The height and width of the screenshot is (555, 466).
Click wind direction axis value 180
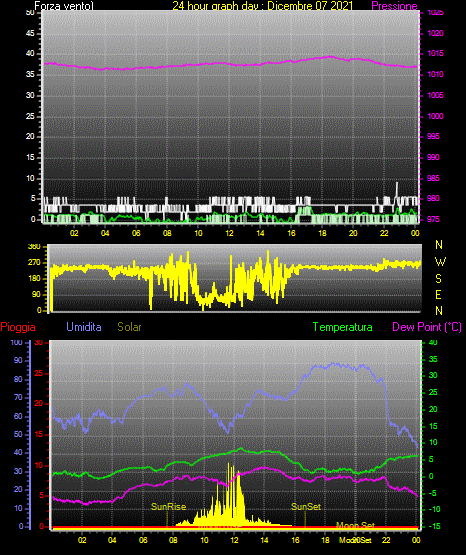[34, 279]
